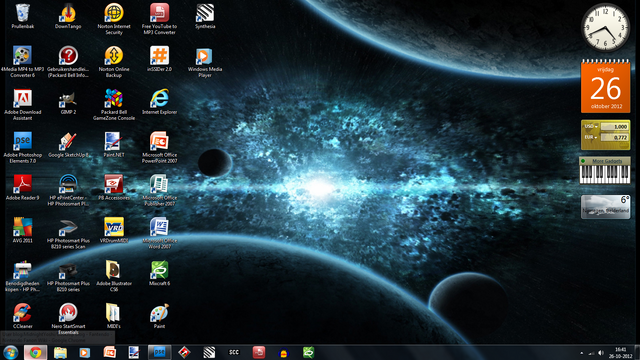Open Nero StartSmart Essentials icon
The image size is (640, 360).
[x=68, y=319]
